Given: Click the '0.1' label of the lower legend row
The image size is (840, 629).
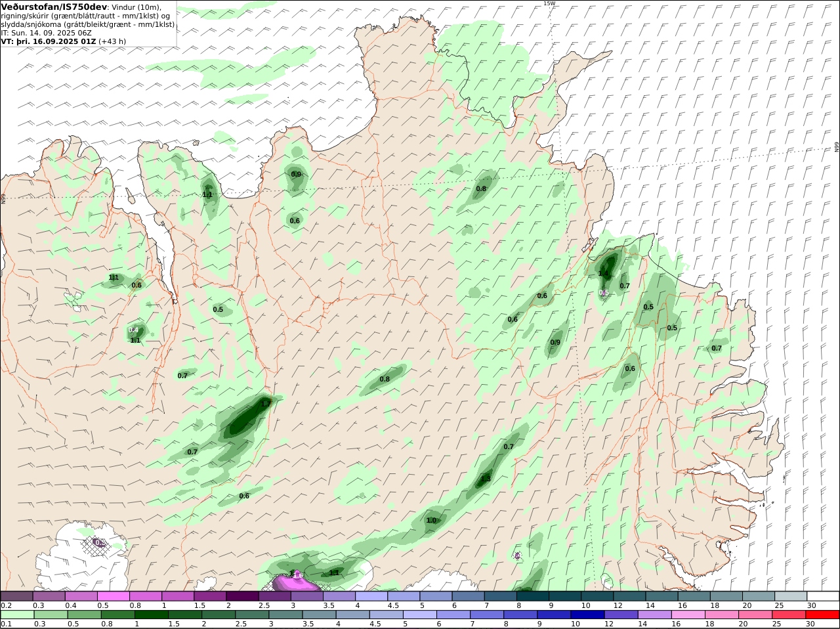Looking at the screenshot, I should coord(6,624).
